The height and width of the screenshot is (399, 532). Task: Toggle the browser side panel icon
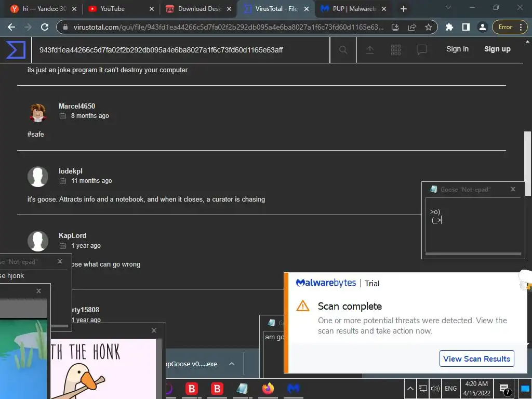[466, 27]
